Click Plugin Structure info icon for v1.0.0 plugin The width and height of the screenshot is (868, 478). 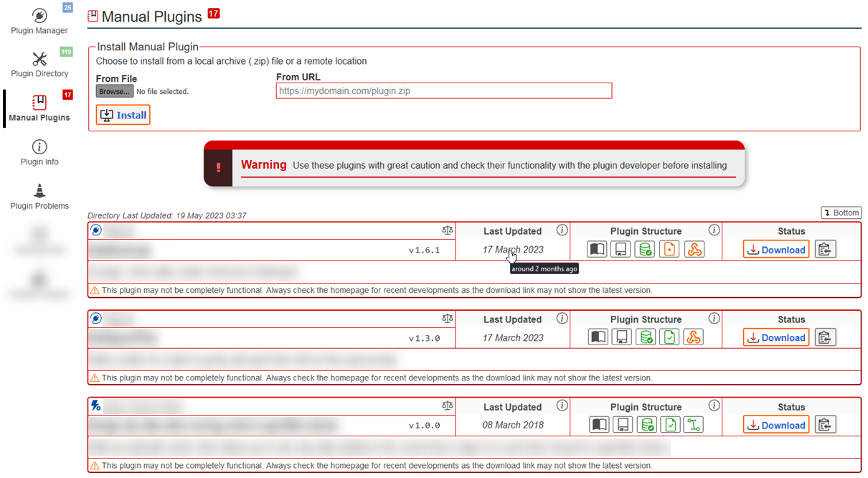tap(714, 406)
